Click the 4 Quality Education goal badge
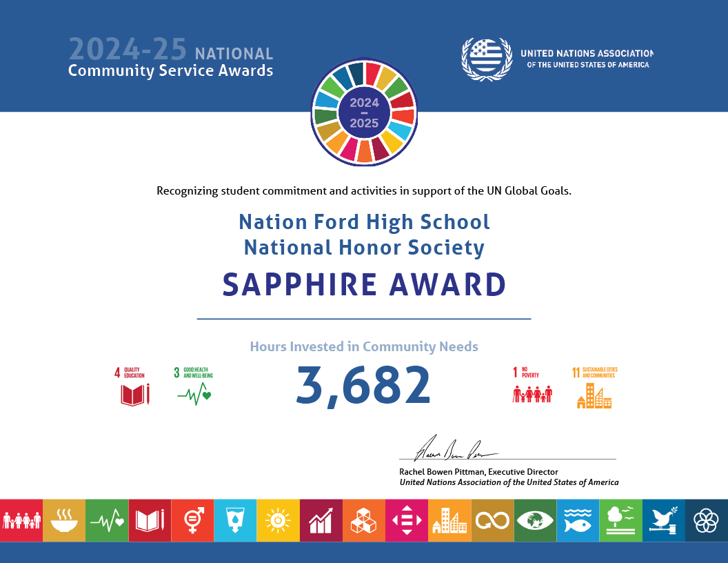 [132, 386]
